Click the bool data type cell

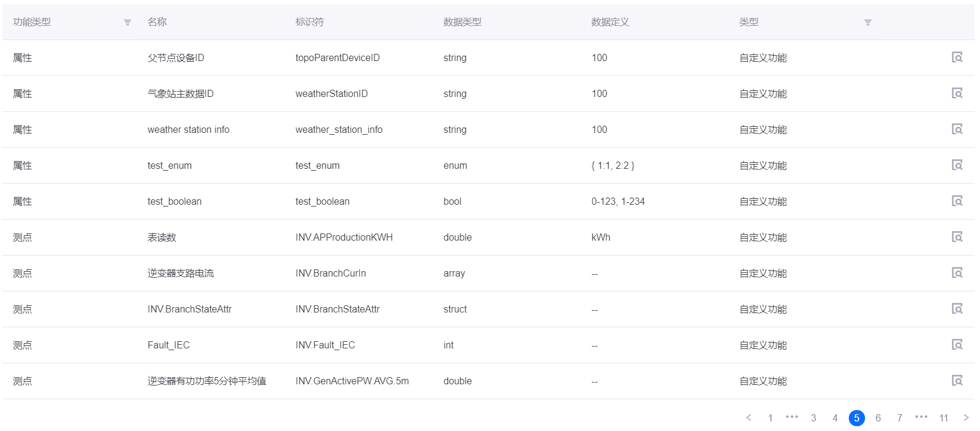452,201
